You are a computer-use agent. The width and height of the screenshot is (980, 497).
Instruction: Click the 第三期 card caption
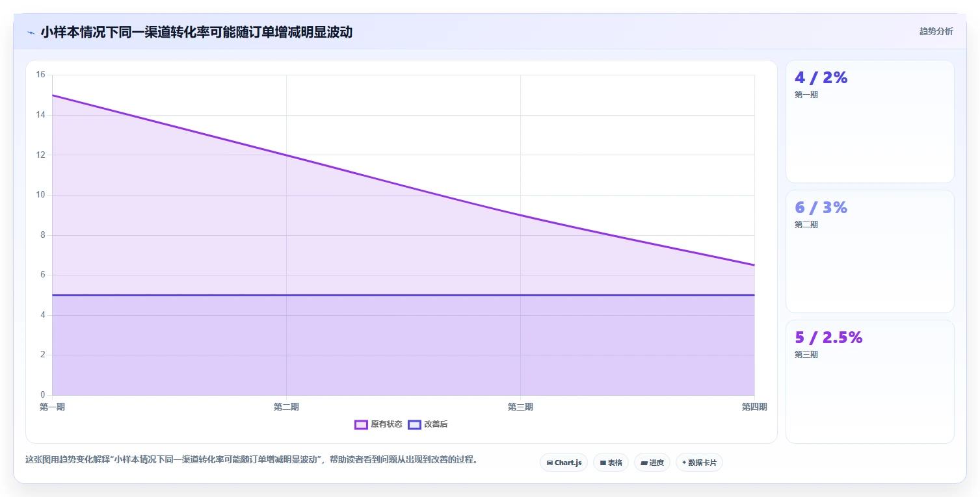tap(806, 355)
